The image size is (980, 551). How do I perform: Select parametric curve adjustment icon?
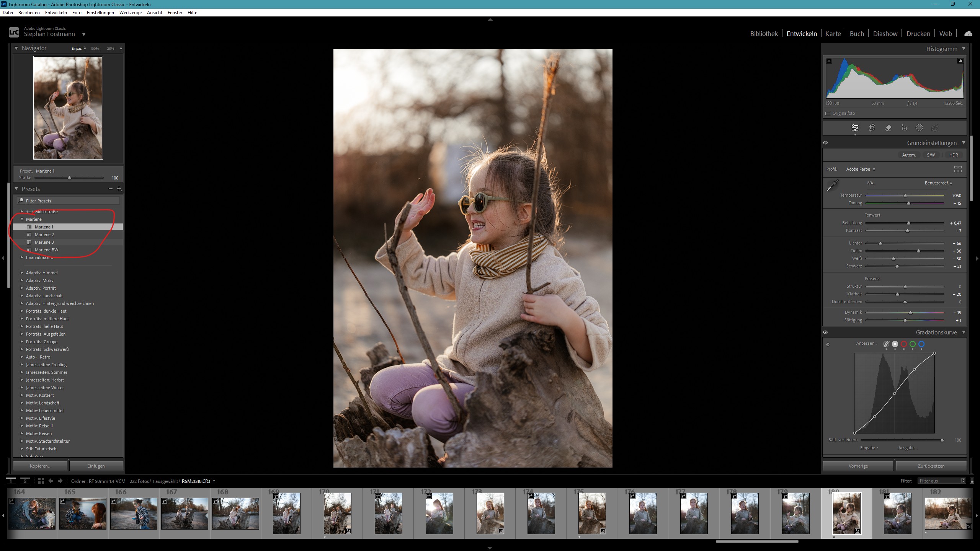(886, 344)
